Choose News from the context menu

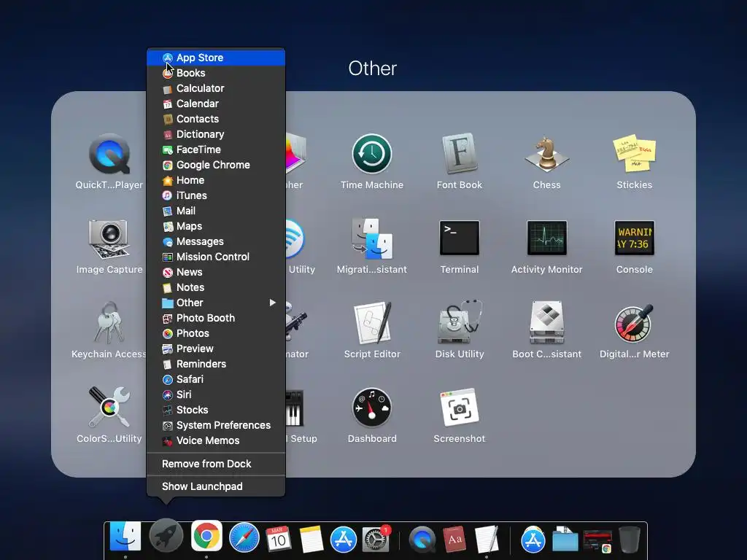216,272
